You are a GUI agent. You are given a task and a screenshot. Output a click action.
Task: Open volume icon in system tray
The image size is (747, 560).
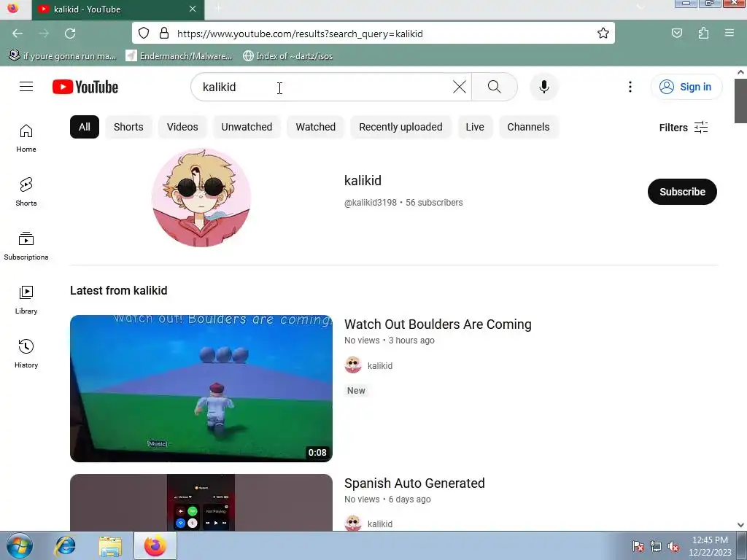pyautogui.click(x=673, y=546)
